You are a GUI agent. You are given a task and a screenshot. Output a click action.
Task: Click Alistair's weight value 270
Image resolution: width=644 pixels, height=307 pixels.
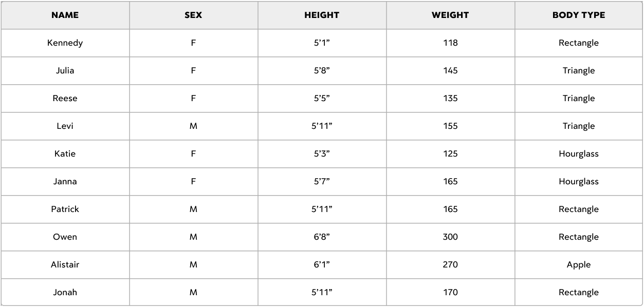450,265
